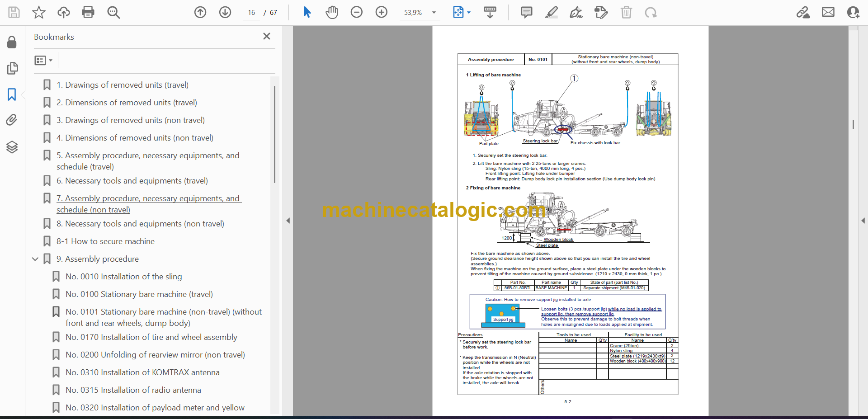The height and width of the screenshot is (419, 868).
Task: Open the Find text magnifier tool
Action: (x=113, y=12)
